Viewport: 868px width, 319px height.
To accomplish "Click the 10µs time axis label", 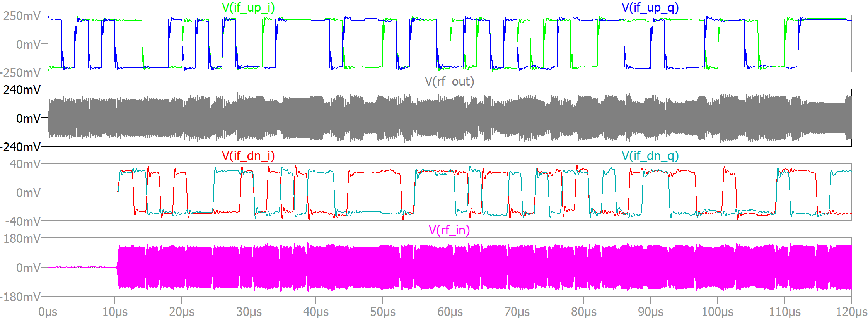I will 115,312.
